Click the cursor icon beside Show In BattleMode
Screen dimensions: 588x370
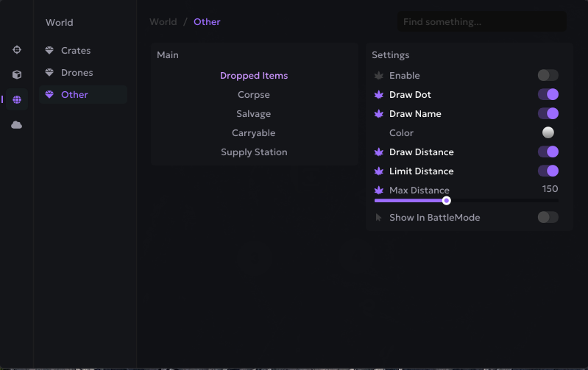(379, 218)
